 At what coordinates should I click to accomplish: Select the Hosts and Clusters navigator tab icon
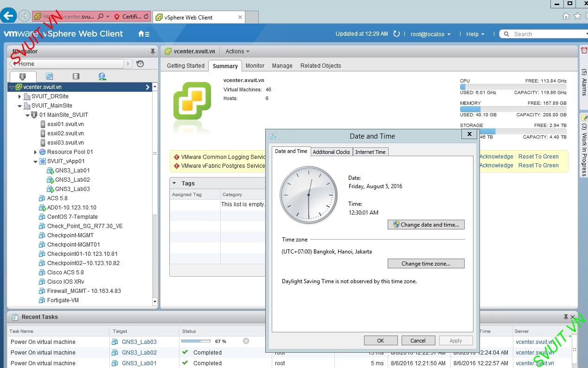point(22,76)
